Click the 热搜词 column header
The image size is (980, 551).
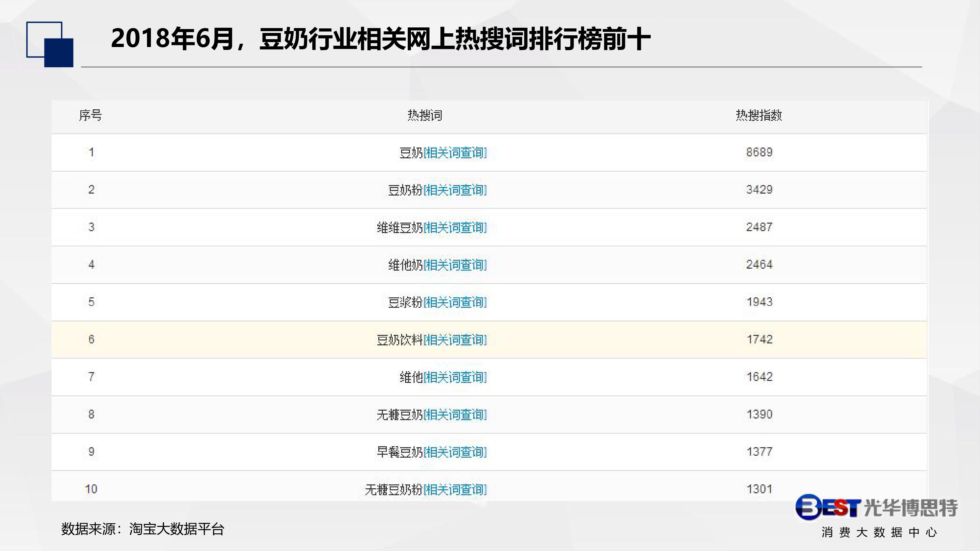425,115
